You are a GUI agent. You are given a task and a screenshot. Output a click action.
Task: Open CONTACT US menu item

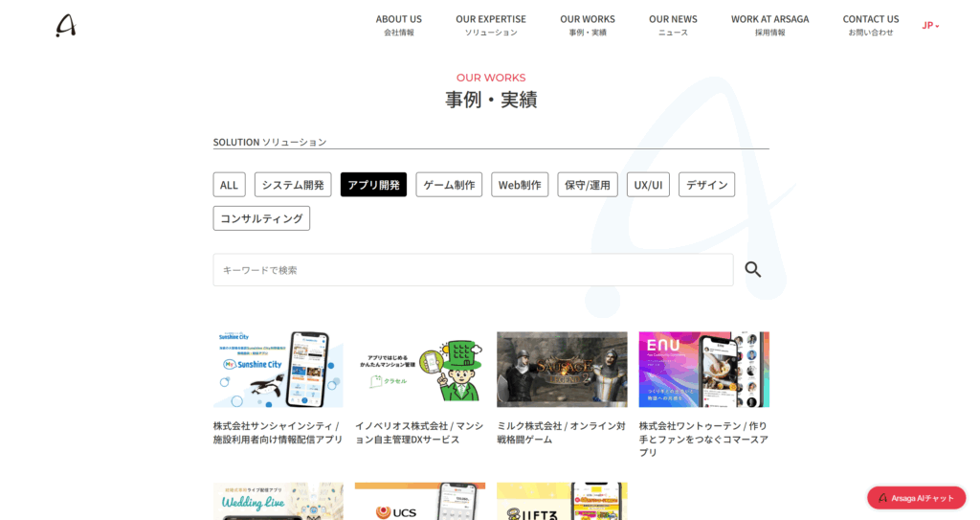coord(871,25)
